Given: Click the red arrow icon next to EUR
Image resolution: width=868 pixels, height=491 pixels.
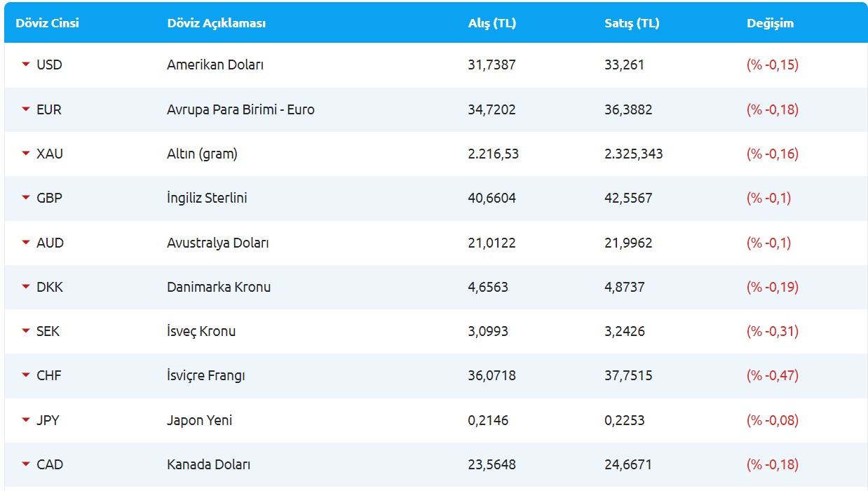Looking at the screenshot, I should [26, 109].
